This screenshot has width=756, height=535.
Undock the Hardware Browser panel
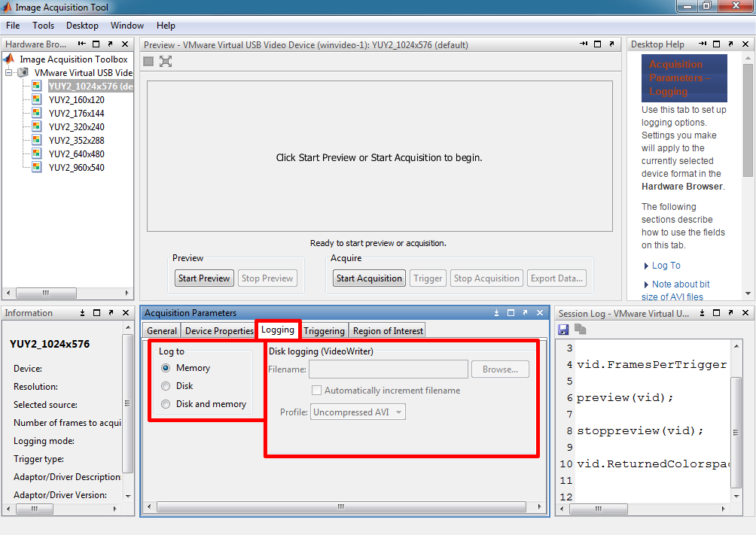click(110, 44)
